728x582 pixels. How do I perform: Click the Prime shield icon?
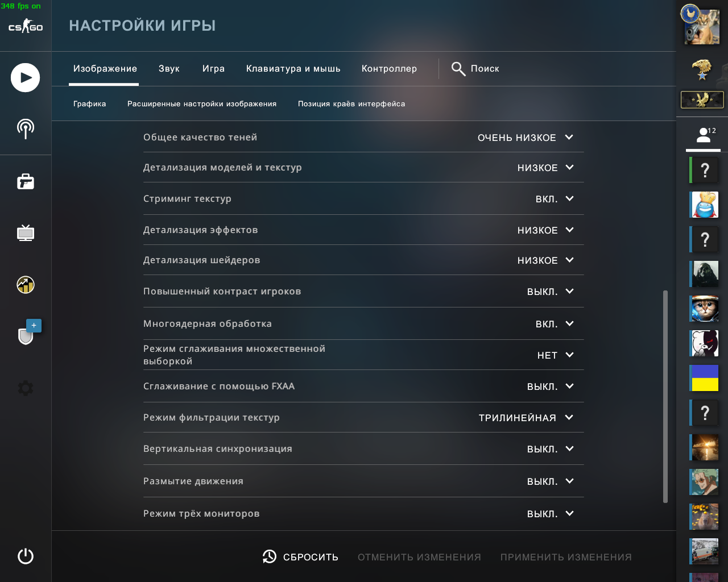(26, 335)
